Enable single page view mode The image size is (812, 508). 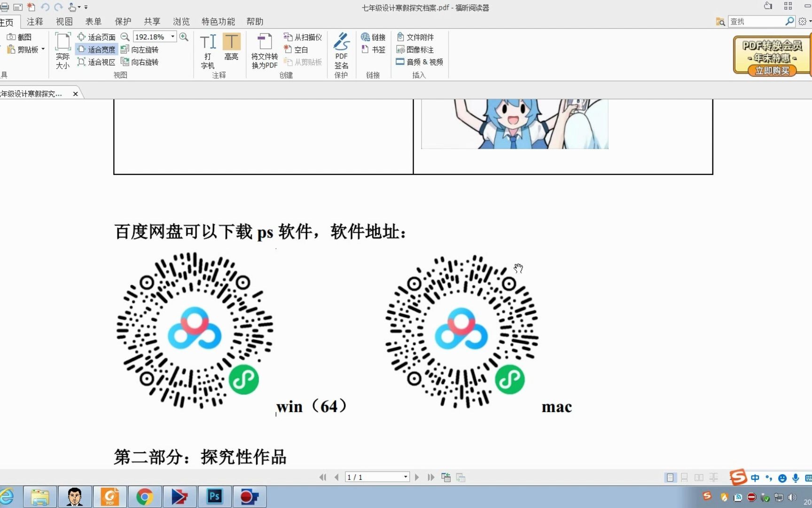pos(670,477)
